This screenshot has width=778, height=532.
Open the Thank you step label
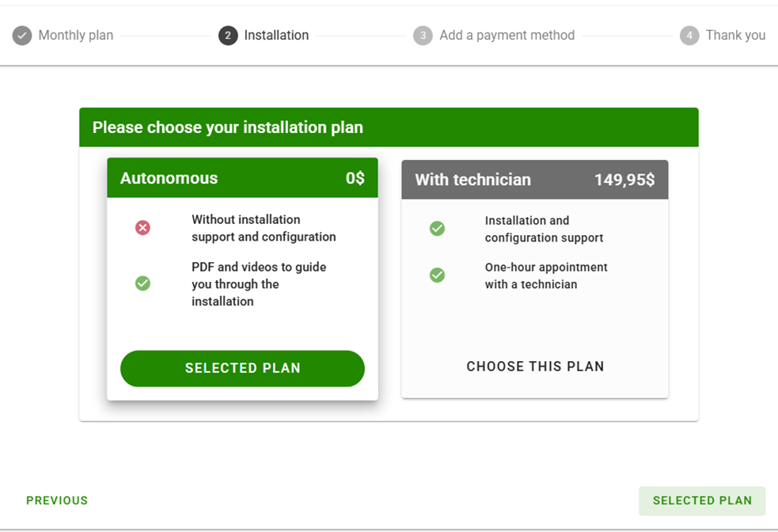735,36
